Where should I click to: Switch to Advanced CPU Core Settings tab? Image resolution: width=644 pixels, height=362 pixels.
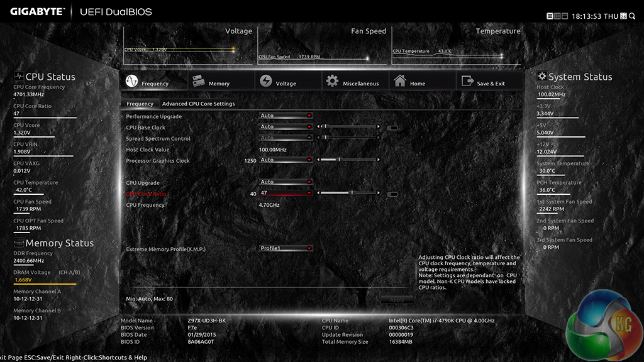tap(198, 104)
